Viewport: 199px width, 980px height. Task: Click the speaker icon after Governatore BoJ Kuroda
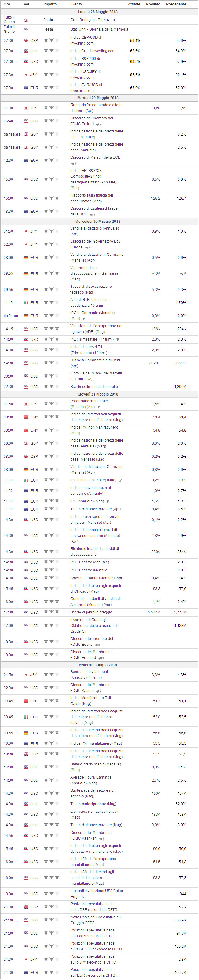tap(88, 248)
